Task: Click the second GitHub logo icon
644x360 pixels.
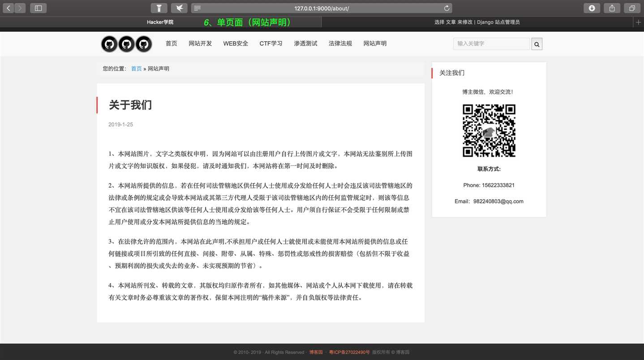Action: [126, 44]
